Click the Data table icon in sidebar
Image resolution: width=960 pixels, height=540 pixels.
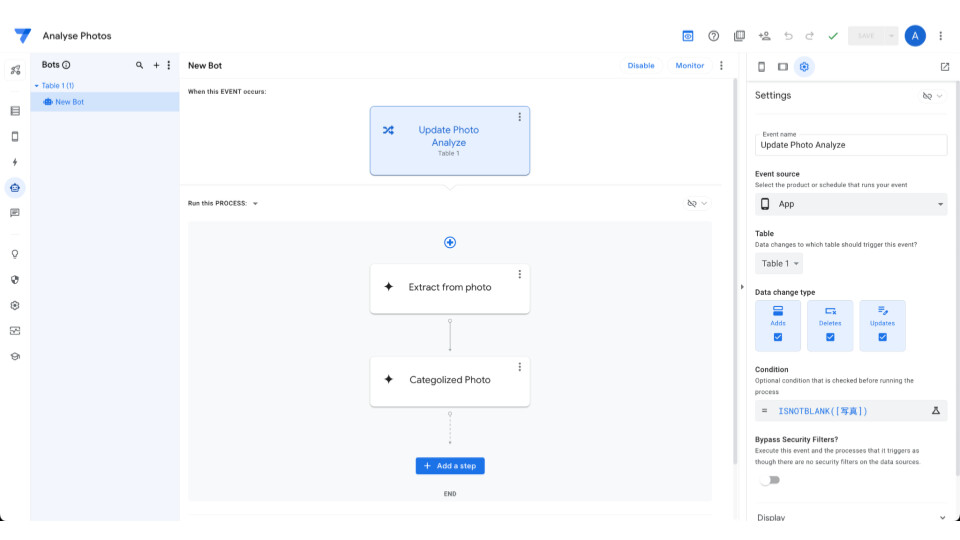[15, 111]
